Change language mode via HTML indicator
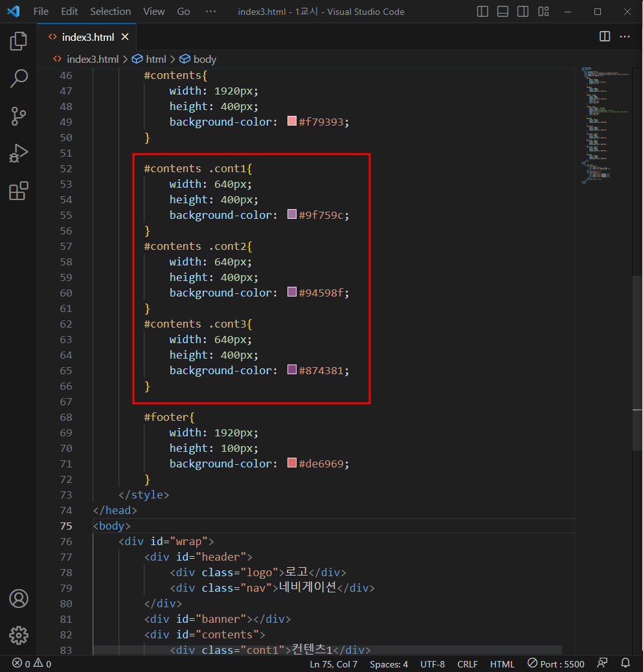Viewport: 643px width, 672px height. 502,664
